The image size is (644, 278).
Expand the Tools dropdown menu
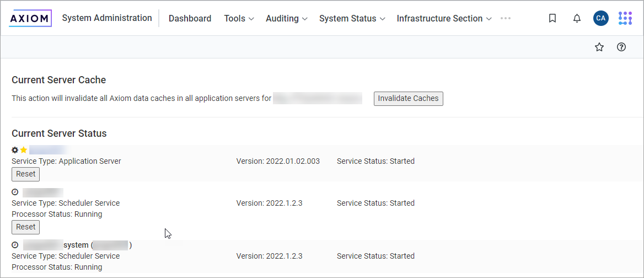click(x=239, y=18)
